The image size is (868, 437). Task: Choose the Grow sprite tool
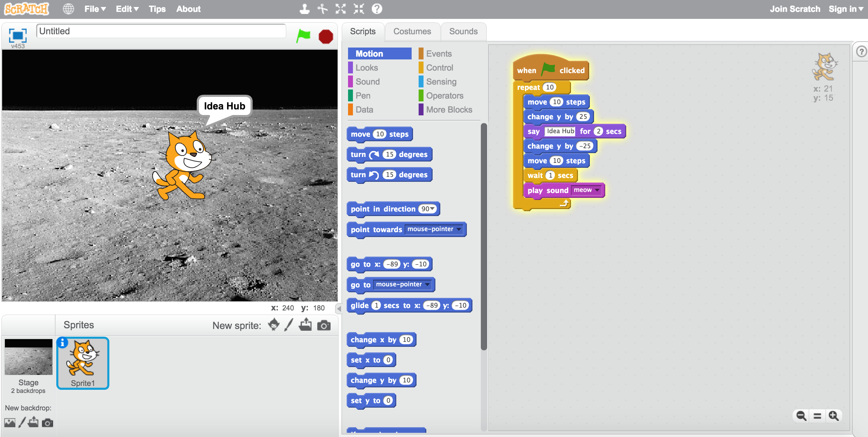(x=341, y=9)
